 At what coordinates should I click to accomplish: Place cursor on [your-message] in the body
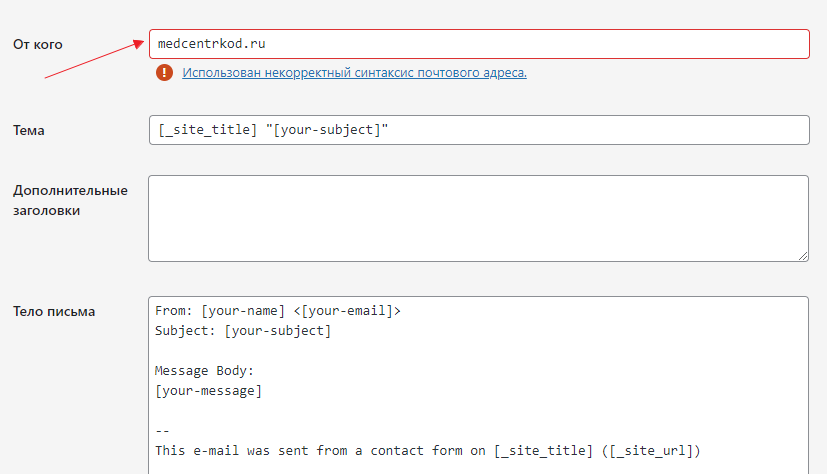coord(209,390)
